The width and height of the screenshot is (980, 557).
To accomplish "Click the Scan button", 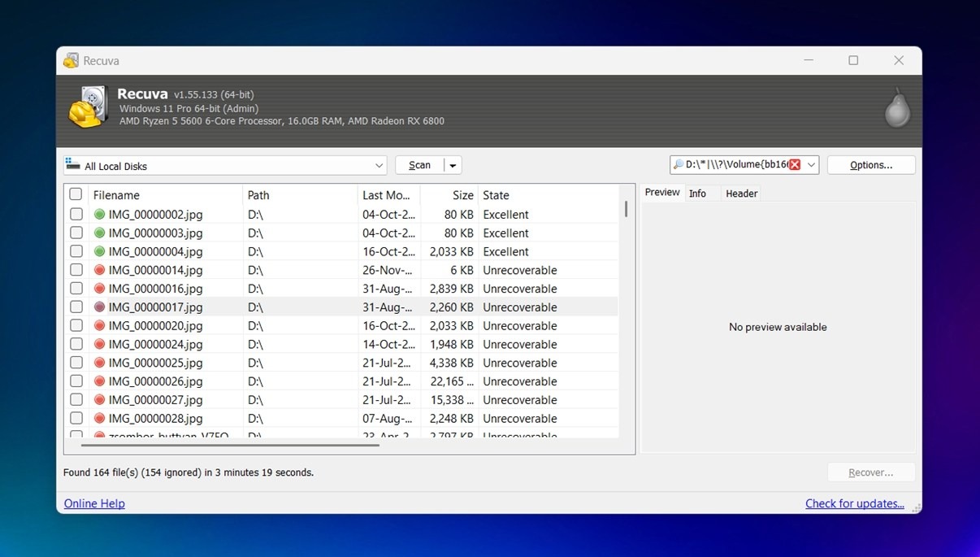I will pyautogui.click(x=419, y=165).
